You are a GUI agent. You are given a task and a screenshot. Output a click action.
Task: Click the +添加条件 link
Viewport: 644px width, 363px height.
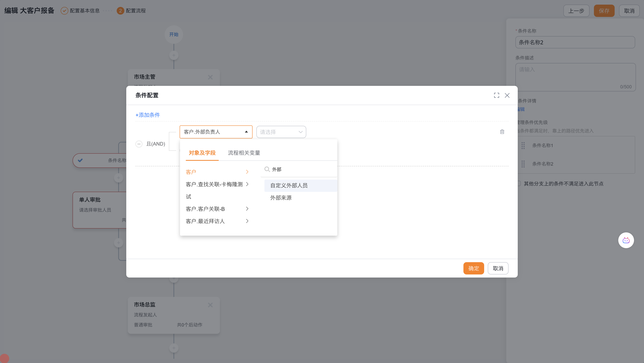click(148, 115)
